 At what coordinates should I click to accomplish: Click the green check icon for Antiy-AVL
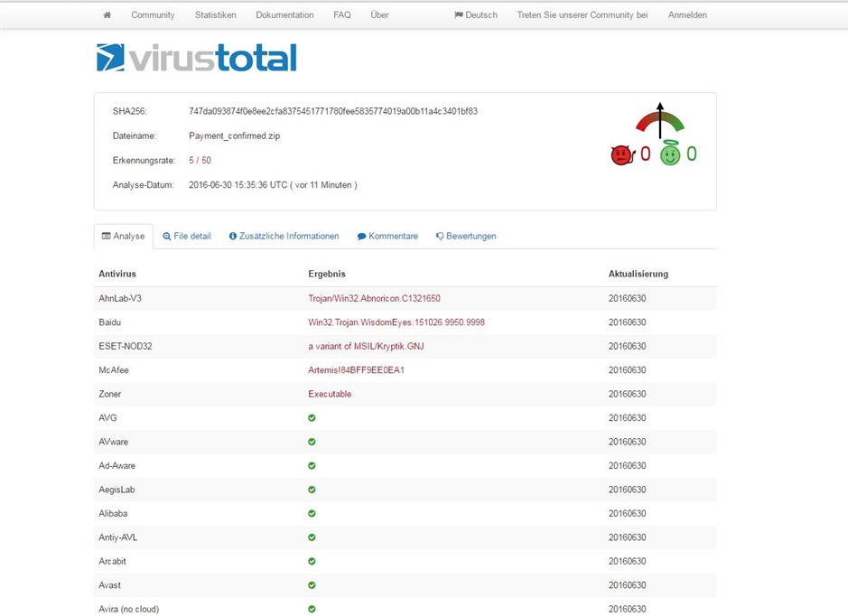coord(312,537)
